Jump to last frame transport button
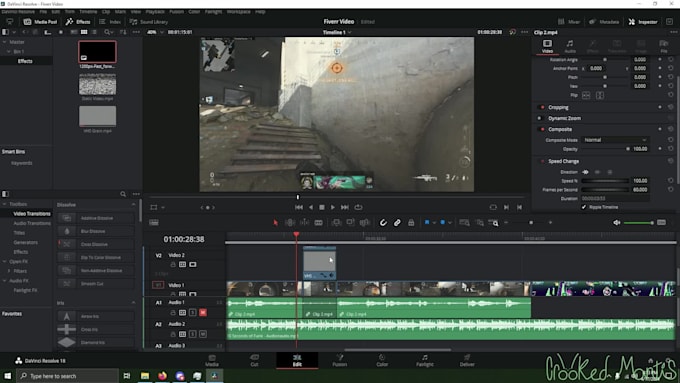This screenshot has width=680, height=383. pos(345,207)
